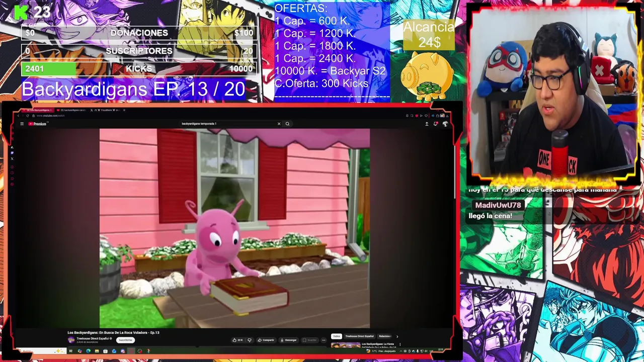Open the browser downloads icon

(447, 116)
